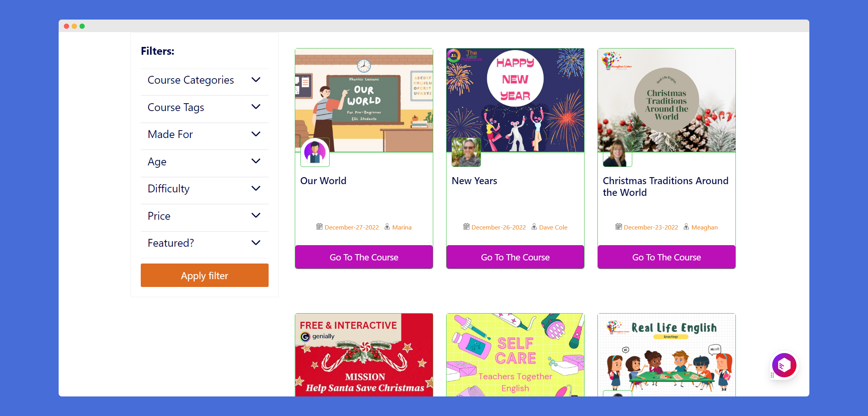The width and height of the screenshot is (868, 416).
Task: Click the calendar icon beside December-23-2022
Action: click(x=619, y=227)
